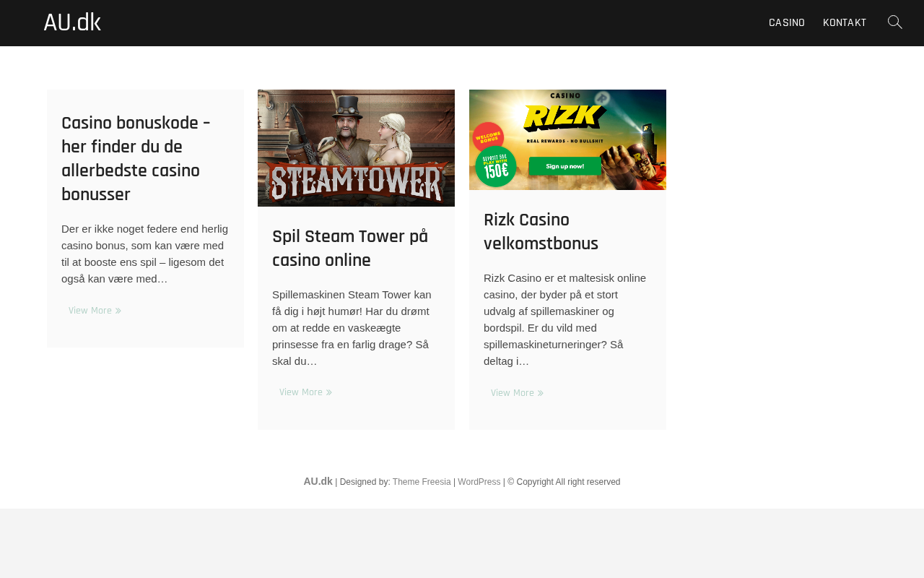924x578 pixels.
Task: Click the Rizk Casino banner image
Action: (x=567, y=139)
